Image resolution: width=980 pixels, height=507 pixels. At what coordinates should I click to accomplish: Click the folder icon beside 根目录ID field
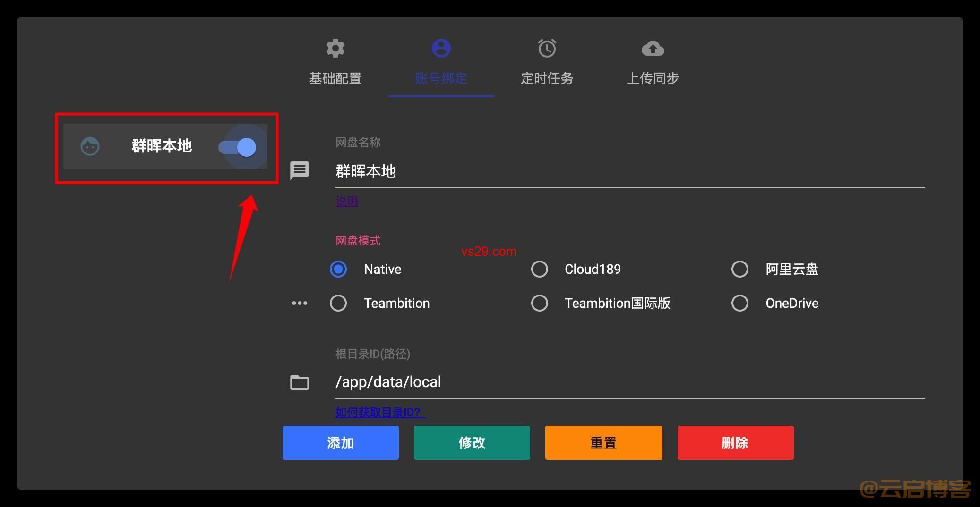[x=300, y=382]
